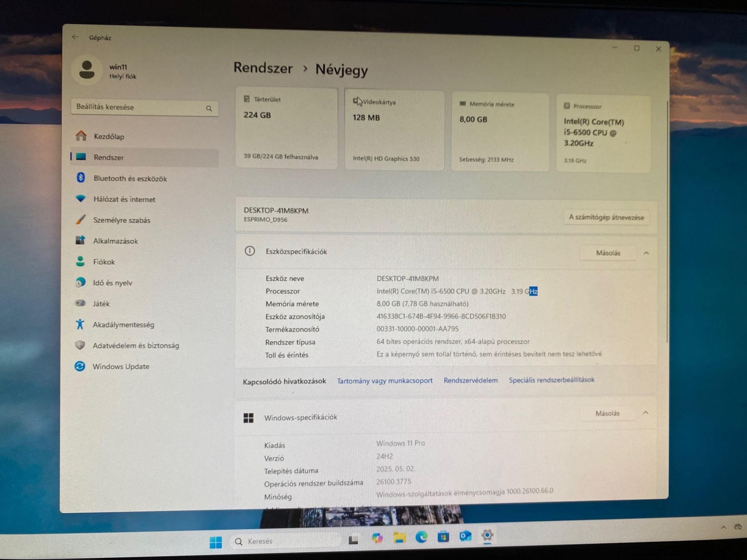Collapse the Eszközspecifikációk section
This screenshot has height=560, width=747.
click(x=646, y=253)
